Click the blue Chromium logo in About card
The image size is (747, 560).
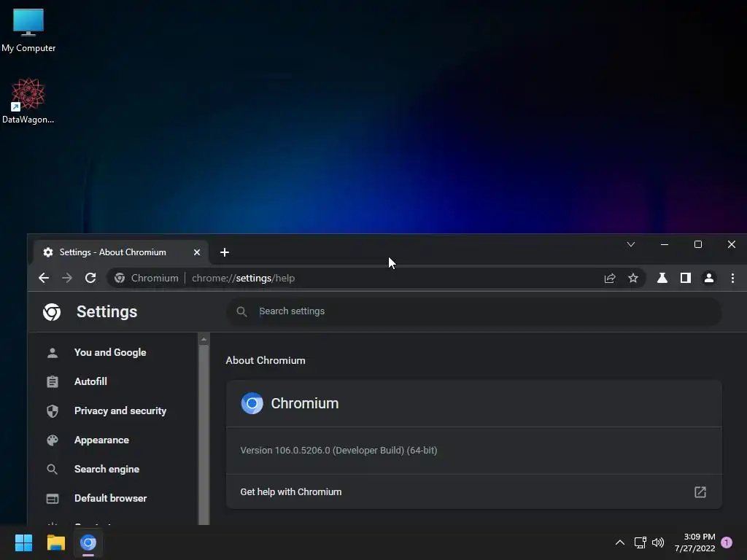coord(252,403)
